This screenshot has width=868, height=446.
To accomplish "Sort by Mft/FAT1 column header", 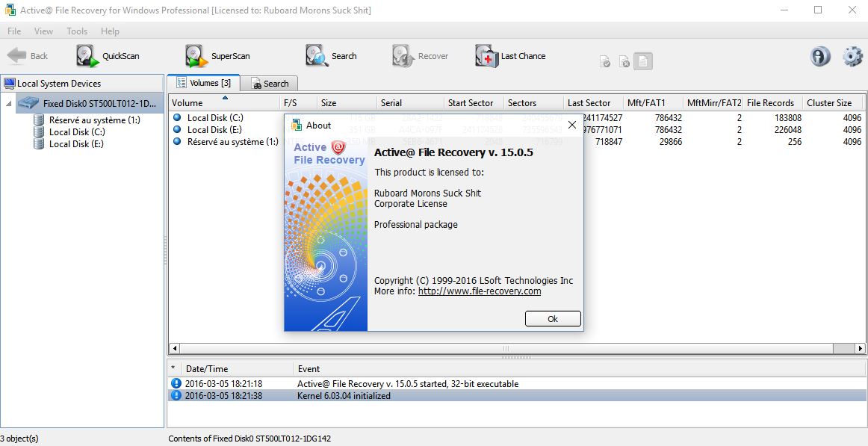I will (x=653, y=102).
